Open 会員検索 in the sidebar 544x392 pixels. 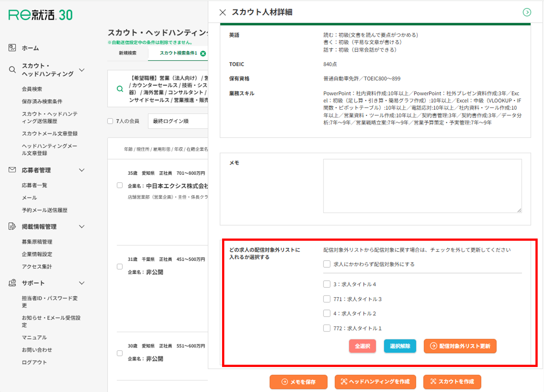coord(32,89)
